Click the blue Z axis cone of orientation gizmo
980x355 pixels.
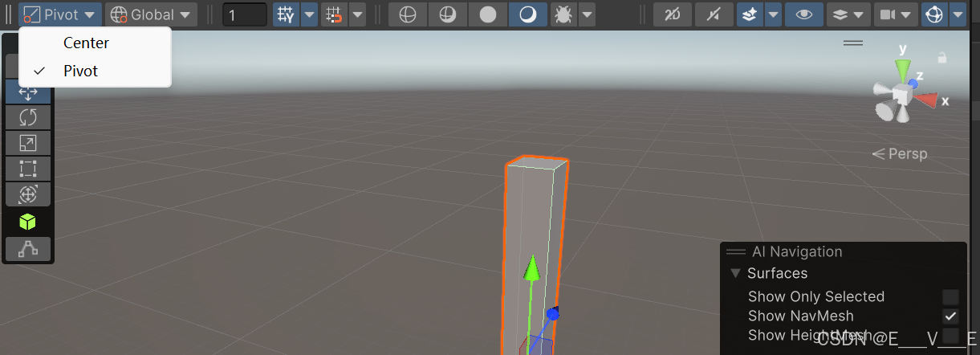coord(913,82)
